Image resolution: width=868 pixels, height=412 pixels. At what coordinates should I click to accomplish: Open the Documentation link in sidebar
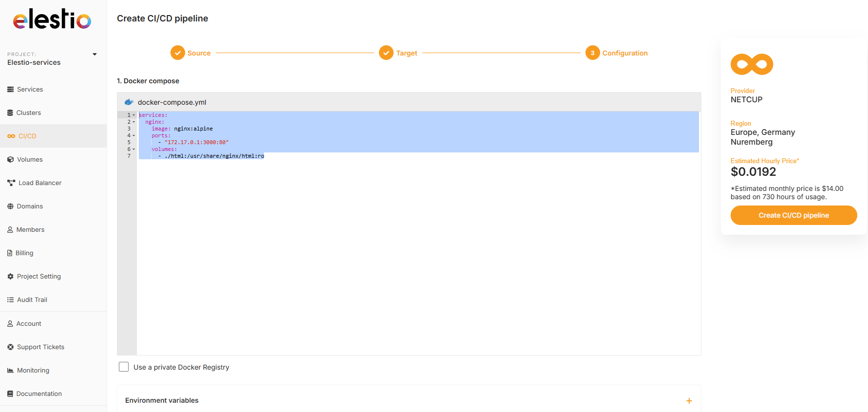point(39,394)
